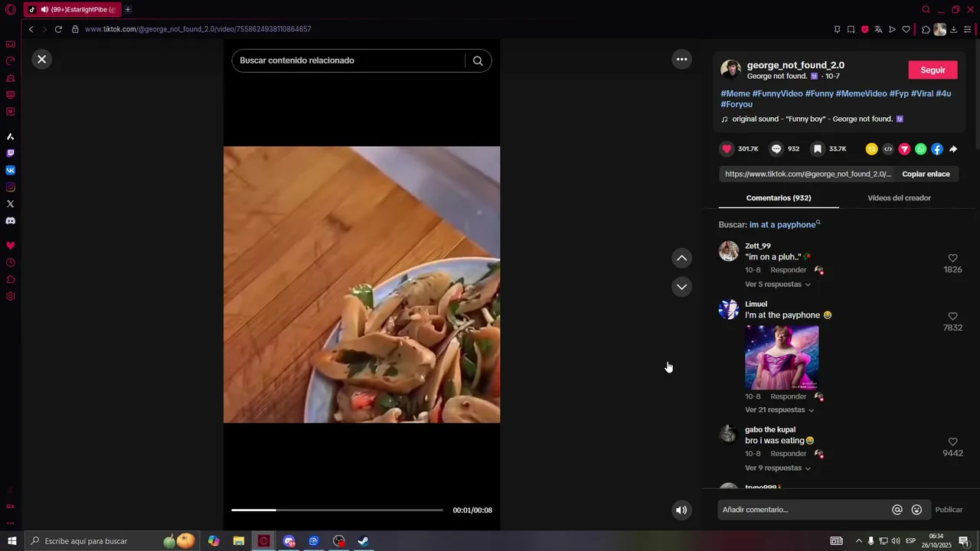Open Windows Start menu
The image size is (980, 551).
(x=11, y=541)
